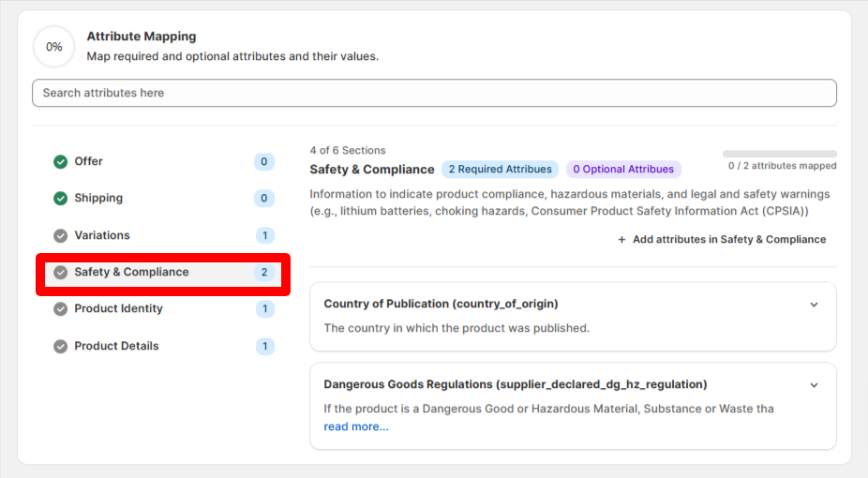Expand the Country of Publication chevron

(814, 305)
